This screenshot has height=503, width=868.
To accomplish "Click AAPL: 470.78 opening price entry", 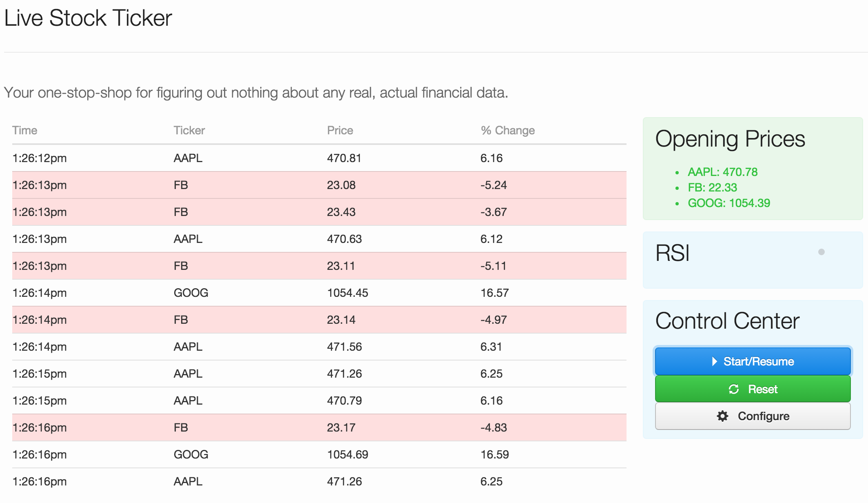I will 722,172.
